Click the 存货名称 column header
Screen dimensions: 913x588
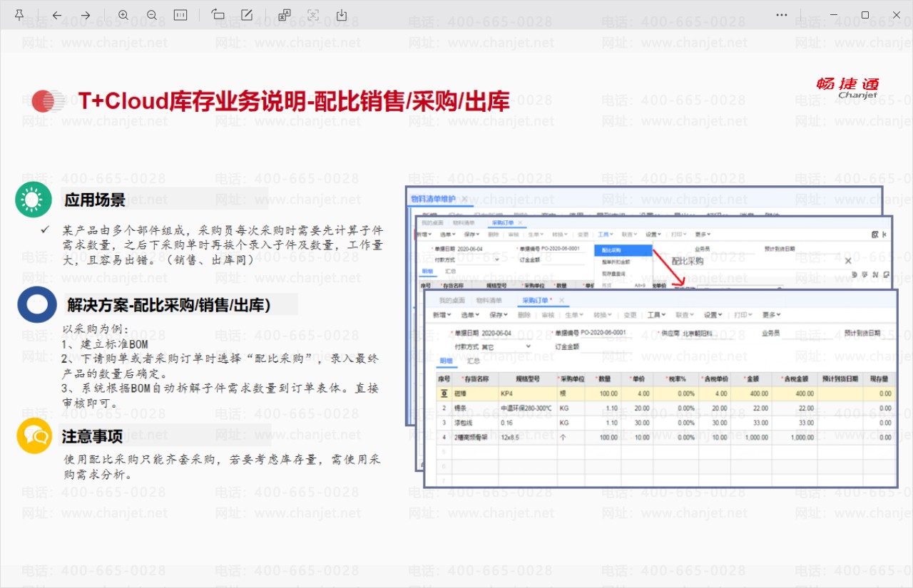pyautogui.click(x=475, y=379)
